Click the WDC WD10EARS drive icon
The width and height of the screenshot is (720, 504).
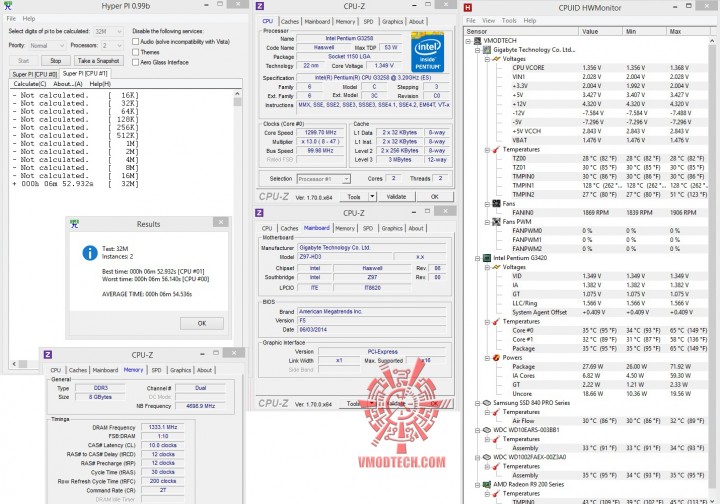487,430
